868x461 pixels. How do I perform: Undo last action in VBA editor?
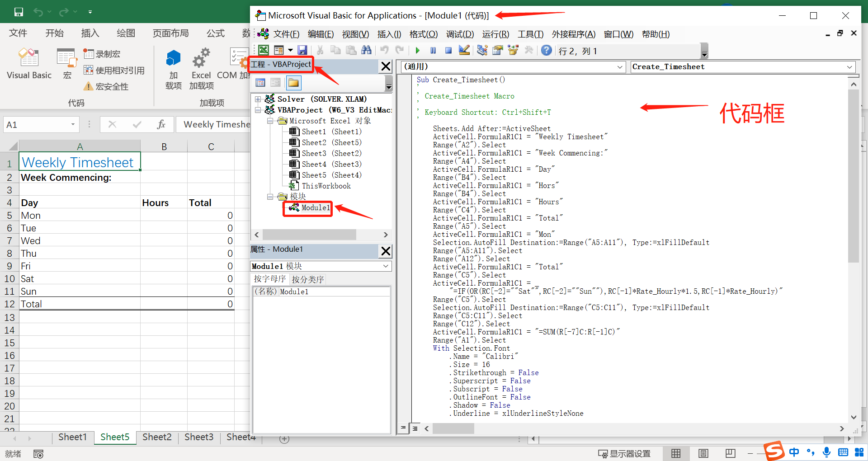(x=384, y=50)
